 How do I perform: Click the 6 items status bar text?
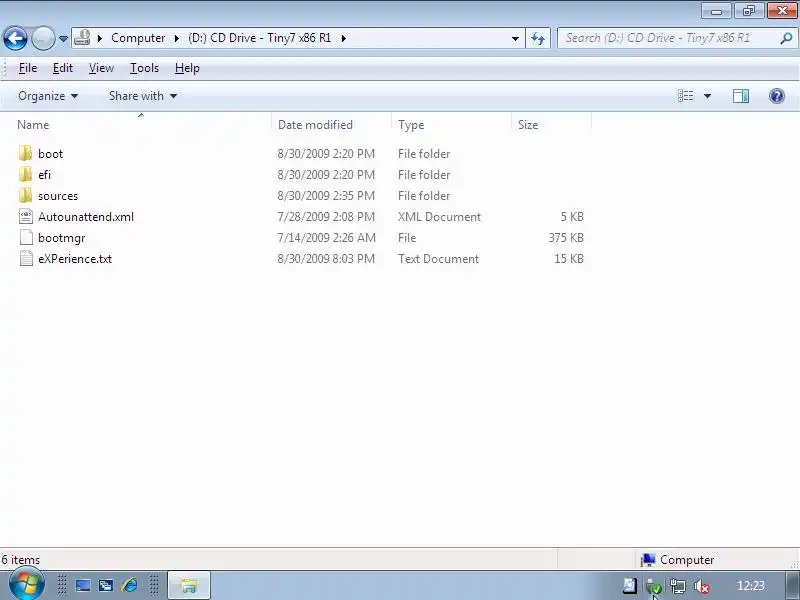pyautogui.click(x=20, y=560)
